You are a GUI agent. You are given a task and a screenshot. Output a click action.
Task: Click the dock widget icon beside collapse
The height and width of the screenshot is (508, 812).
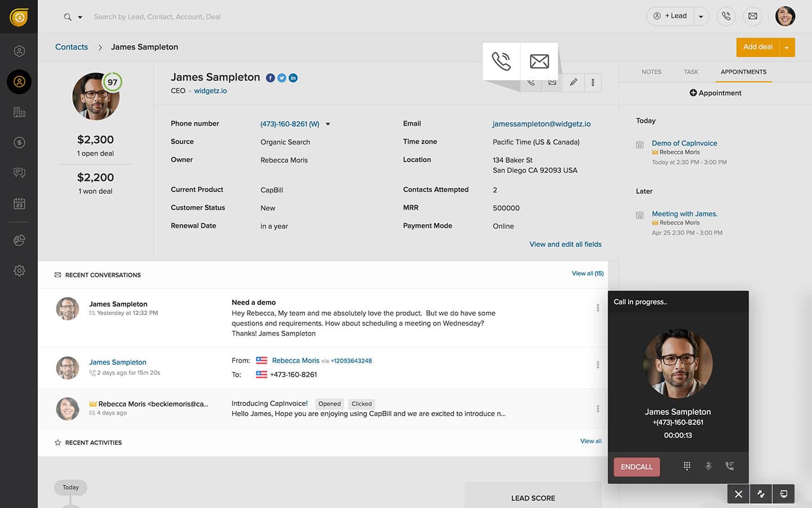click(783, 494)
